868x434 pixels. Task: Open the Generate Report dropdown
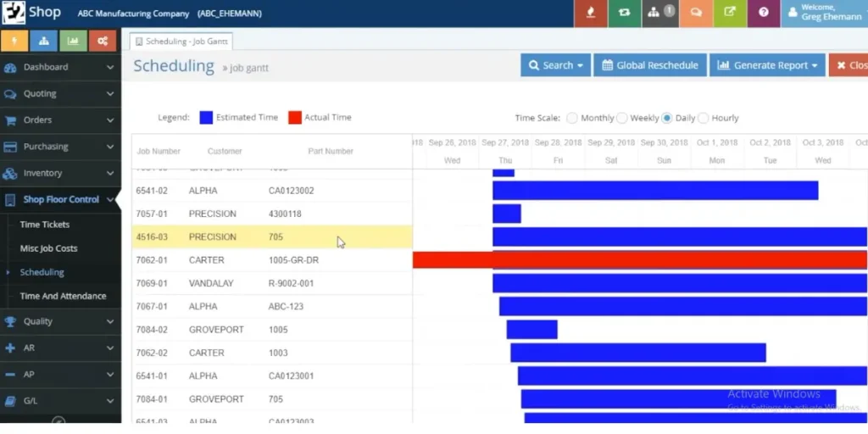tap(767, 65)
